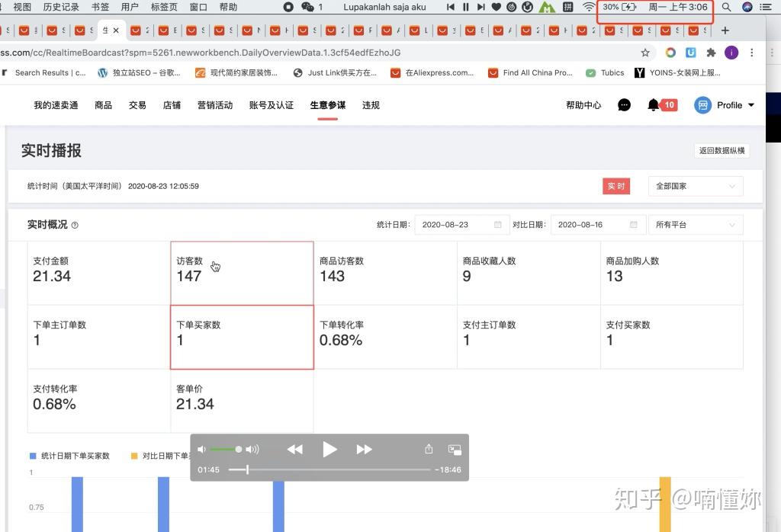
Task: Select the 支付金额 21.34 metric card
Action: click(98, 273)
